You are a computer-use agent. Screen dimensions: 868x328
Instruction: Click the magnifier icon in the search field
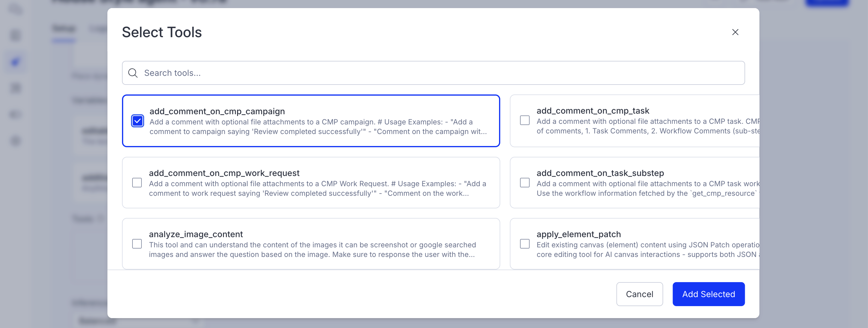point(133,73)
